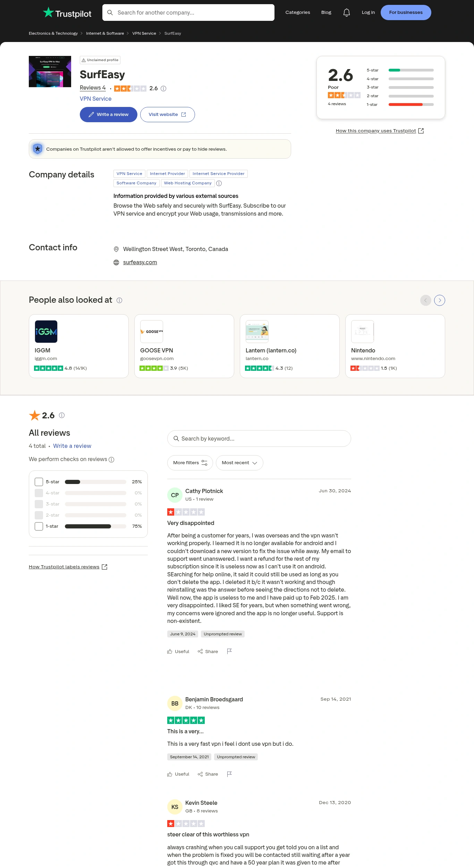Open the Most recent sort dropdown
474x868 pixels.
pyautogui.click(x=239, y=463)
